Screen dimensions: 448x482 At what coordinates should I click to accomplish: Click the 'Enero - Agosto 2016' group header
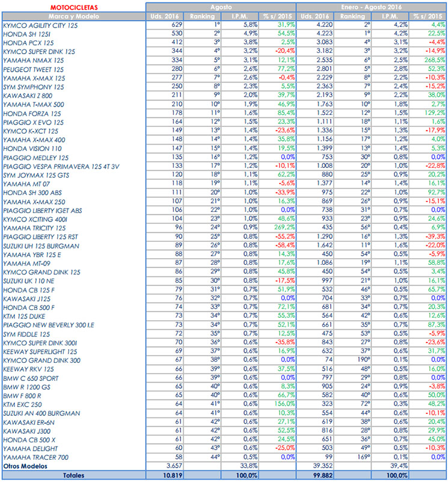point(371,7)
